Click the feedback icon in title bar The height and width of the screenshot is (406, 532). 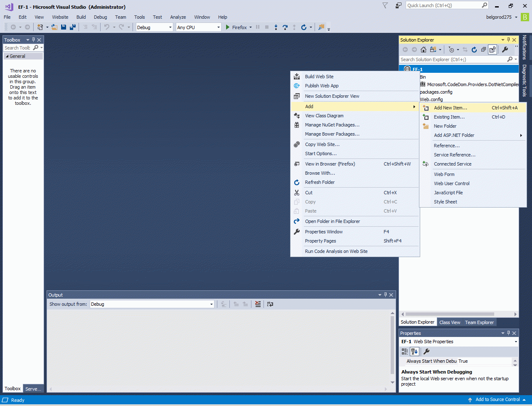pyautogui.click(x=399, y=5)
